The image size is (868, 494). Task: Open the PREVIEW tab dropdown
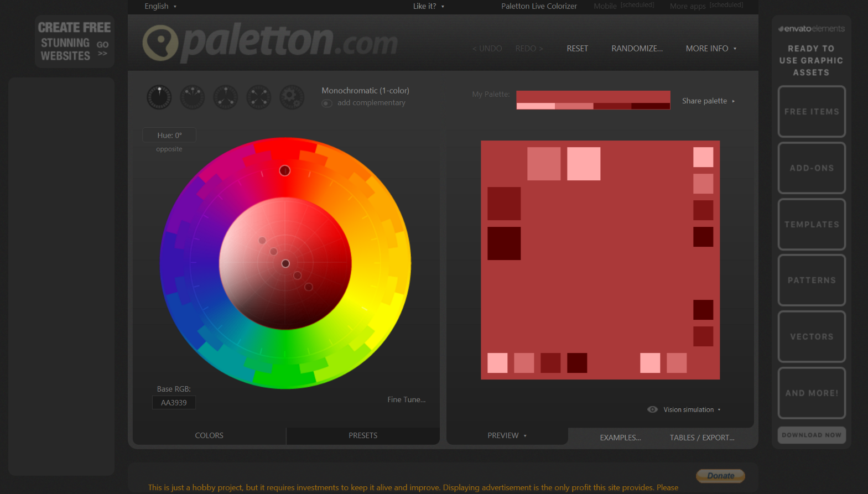pos(507,435)
